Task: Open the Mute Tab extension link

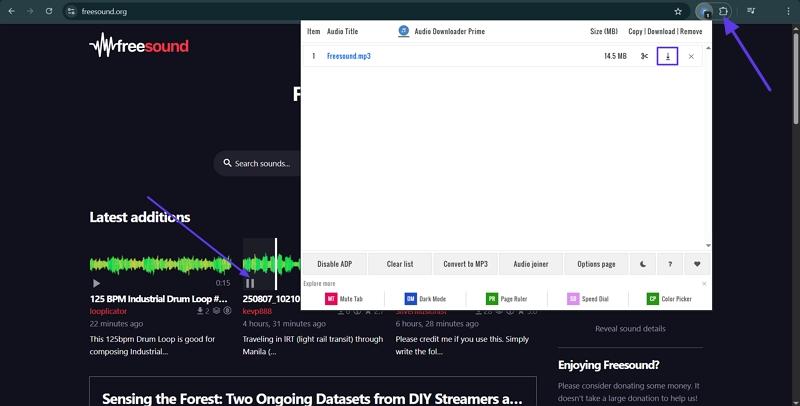Action: pos(344,299)
